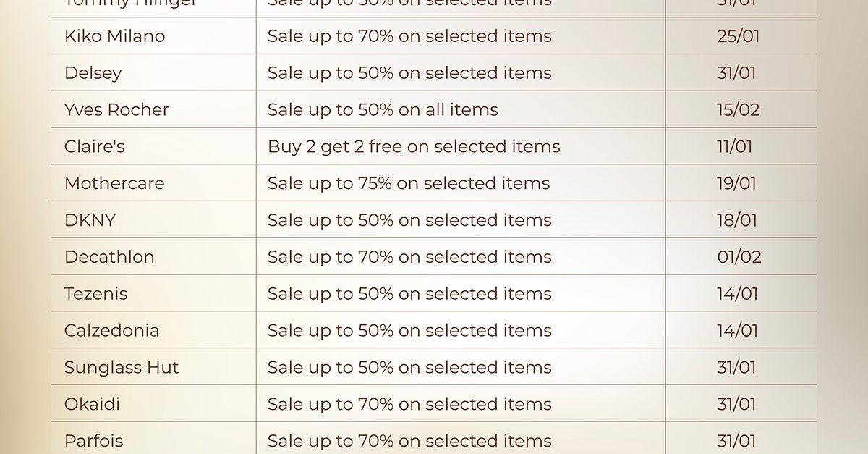Select the 15/02 end date

(738, 110)
